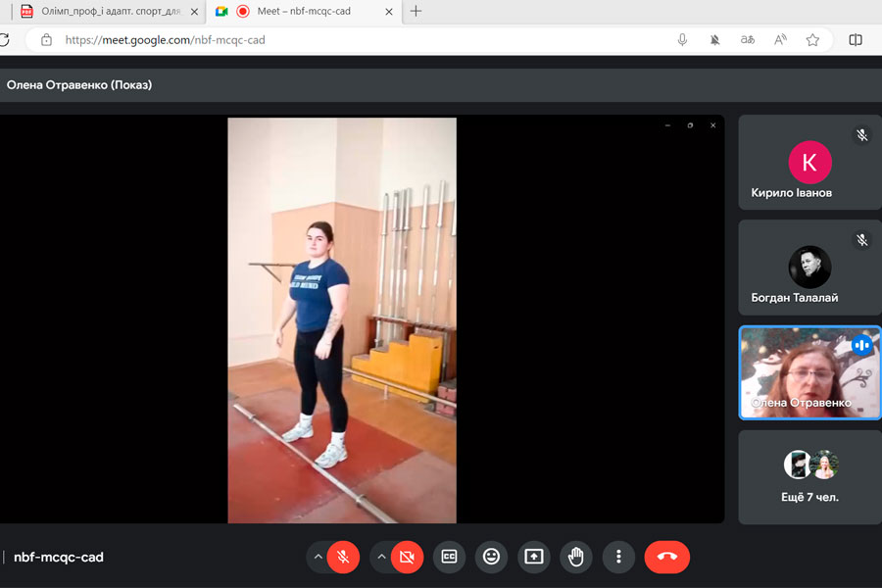Close the shared window in presentation
The image size is (882, 588).
click(712, 125)
